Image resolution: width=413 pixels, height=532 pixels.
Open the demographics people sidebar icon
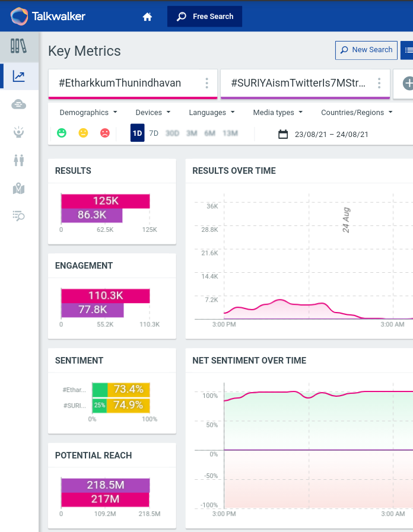pyautogui.click(x=18, y=160)
